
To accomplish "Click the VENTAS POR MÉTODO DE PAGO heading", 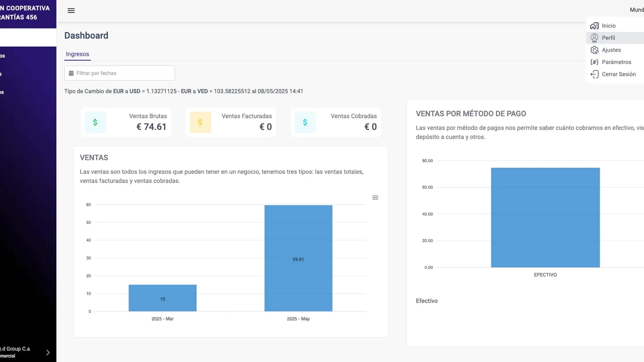I will (471, 114).
